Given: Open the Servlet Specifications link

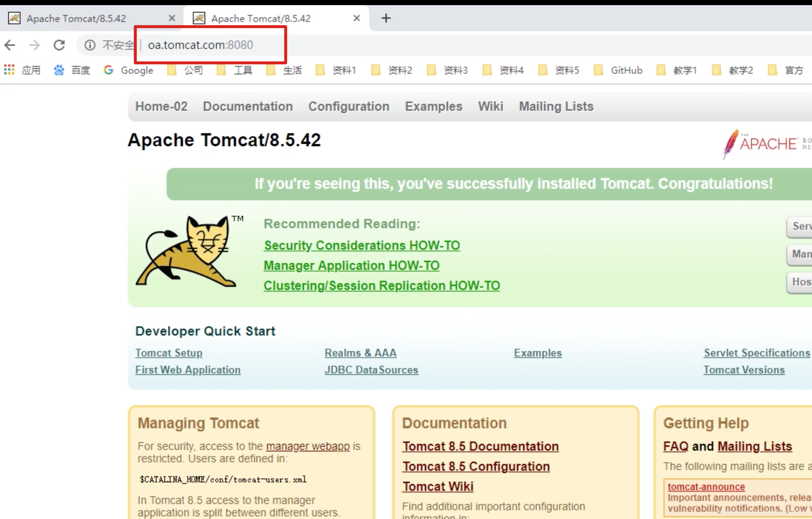Looking at the screenshot, I should (x=757, y=353).
